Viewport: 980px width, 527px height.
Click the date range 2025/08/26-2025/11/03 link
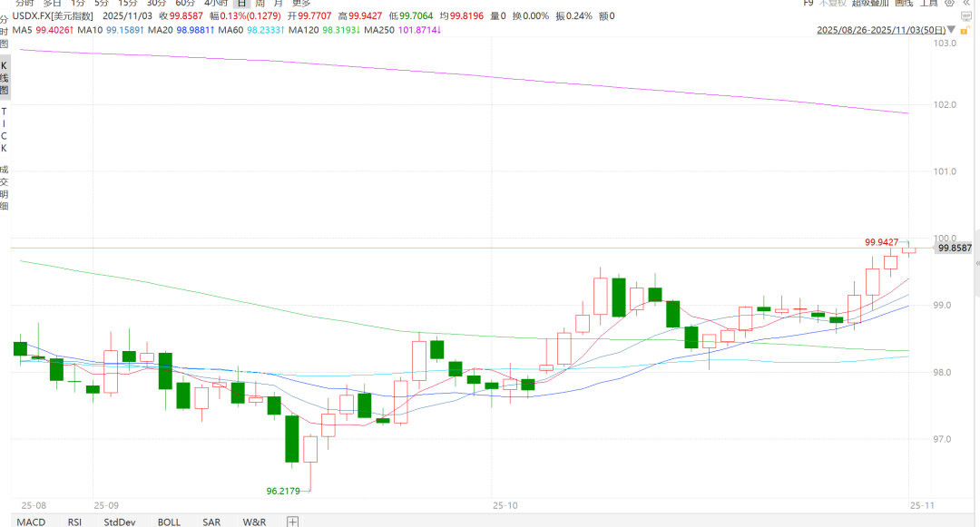pyautogui.click(x=881, y=30)
